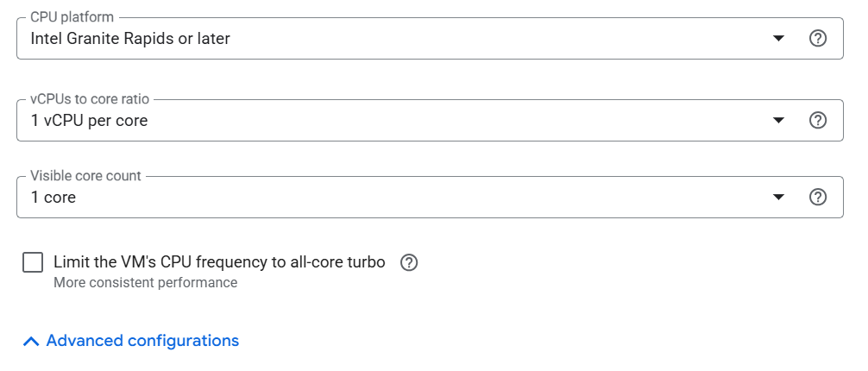Select the "Intel Granite Rapids or later" value
This screenshot has width=868, height=371.
click(130, 39)
